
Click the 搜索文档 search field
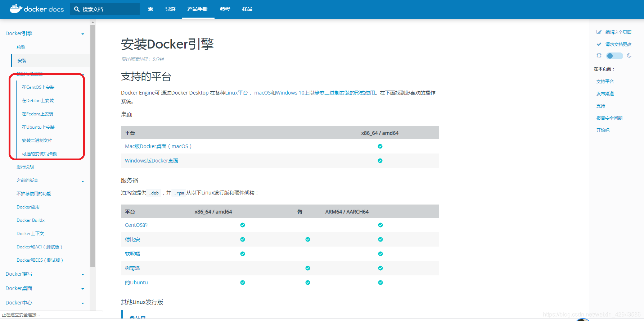[x=105, y=9]
